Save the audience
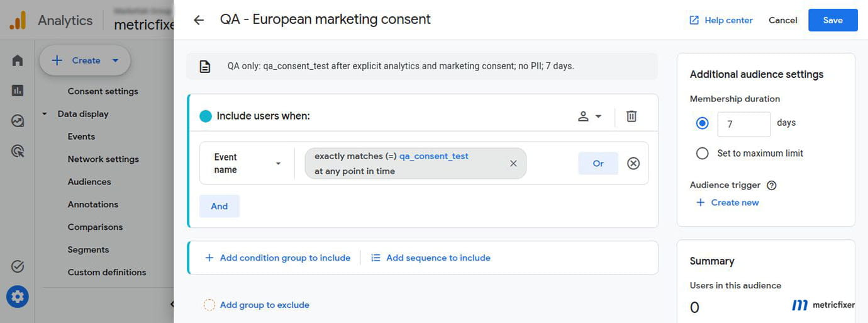 click(x=833, y=20)
